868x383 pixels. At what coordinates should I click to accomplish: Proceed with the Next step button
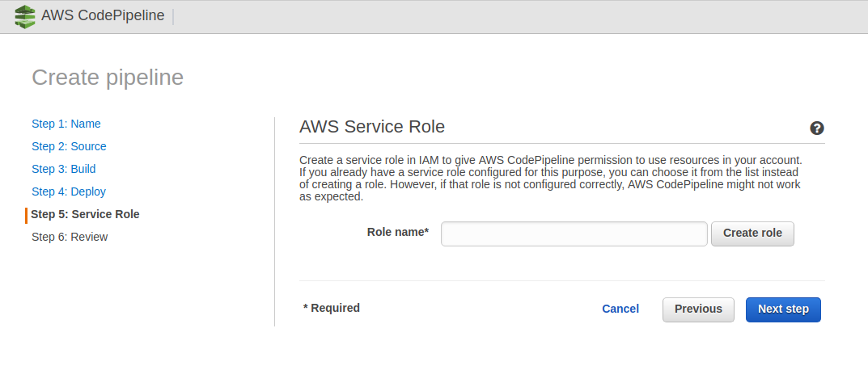click(x=783, y=309)
